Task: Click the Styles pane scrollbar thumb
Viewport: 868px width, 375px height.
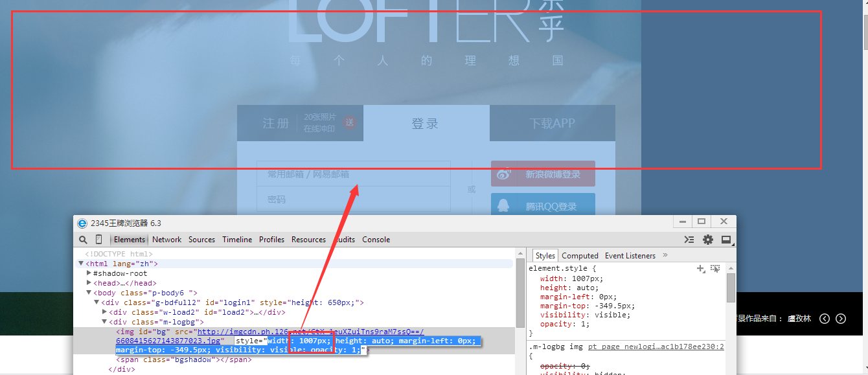Action: tap(731, 288)
